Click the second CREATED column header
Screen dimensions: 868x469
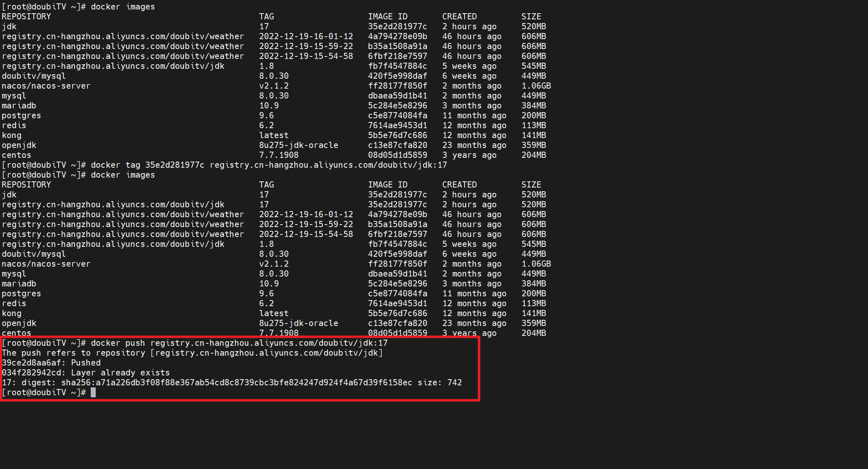tap(459, 185)
